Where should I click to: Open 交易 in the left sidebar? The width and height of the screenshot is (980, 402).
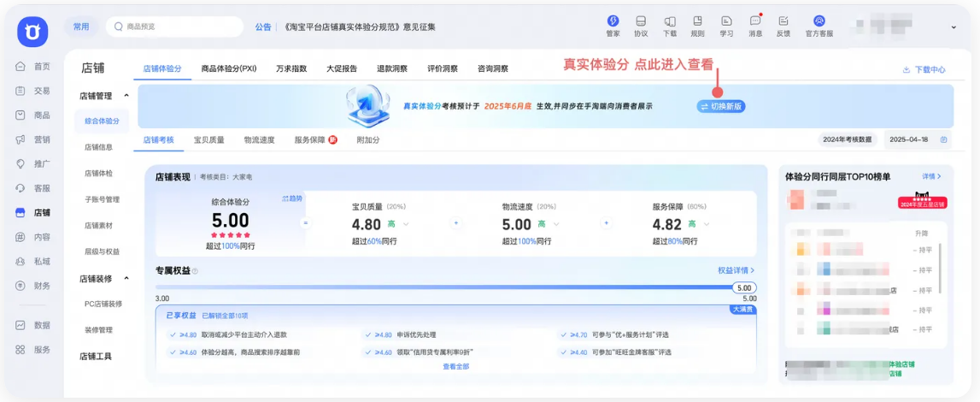coord(33,91)
